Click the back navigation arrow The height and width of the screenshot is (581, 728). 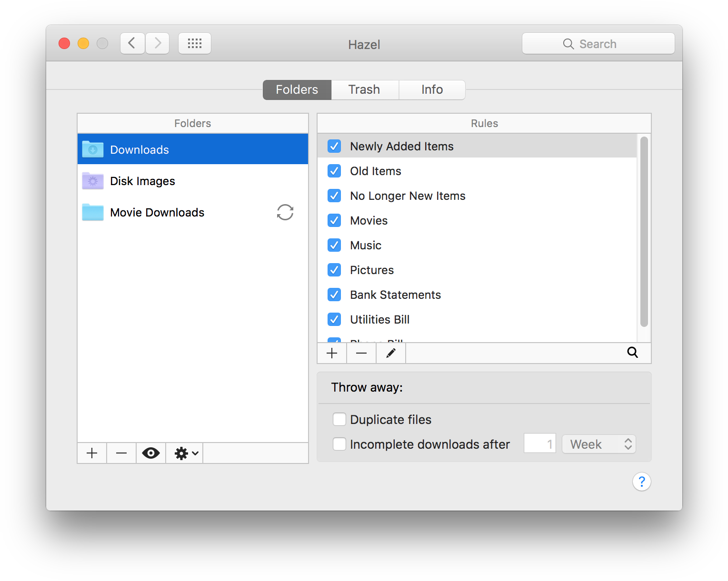click(132, 43)
